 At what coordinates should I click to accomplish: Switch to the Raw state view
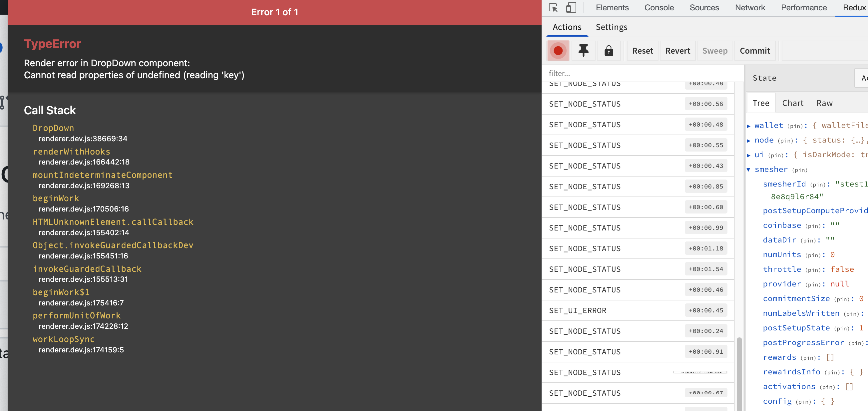pos(824,103)
